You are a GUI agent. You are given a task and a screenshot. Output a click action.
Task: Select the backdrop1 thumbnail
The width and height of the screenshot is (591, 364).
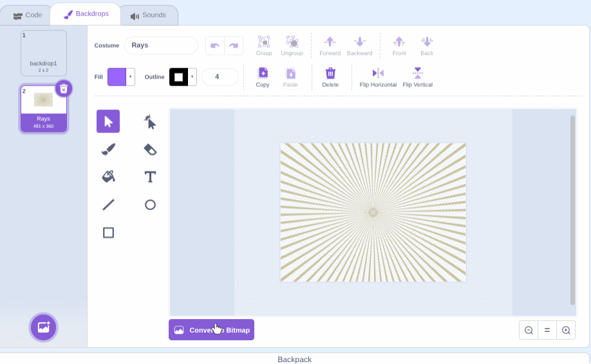click(x=44, y=53)
